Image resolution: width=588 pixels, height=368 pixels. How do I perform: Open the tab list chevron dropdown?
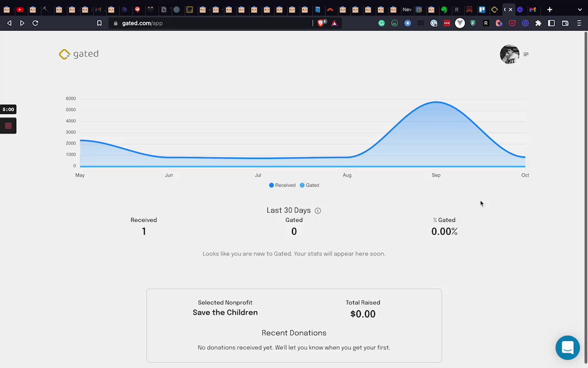point(580,9)
